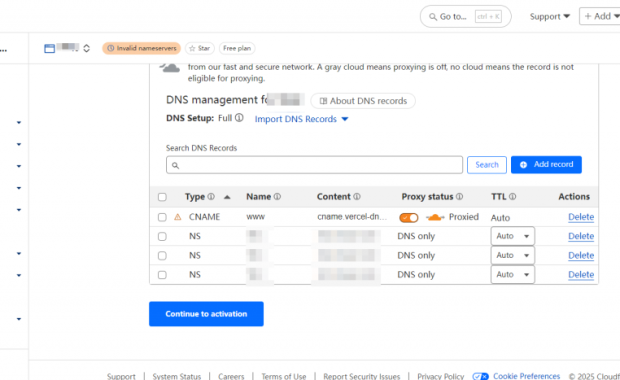Viewport: 620px width, 380px height.
Task: Click the Search button
Action: pyautogui.click(x=487, y=164)
